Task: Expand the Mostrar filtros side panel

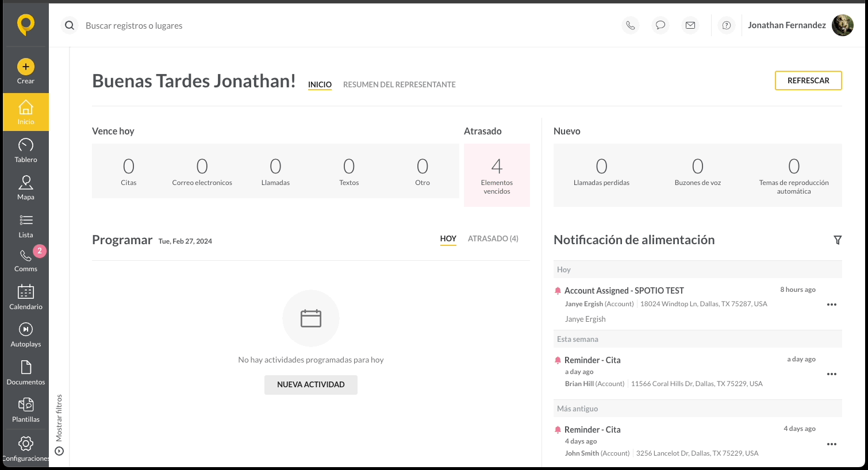Action: click(59, 425)
